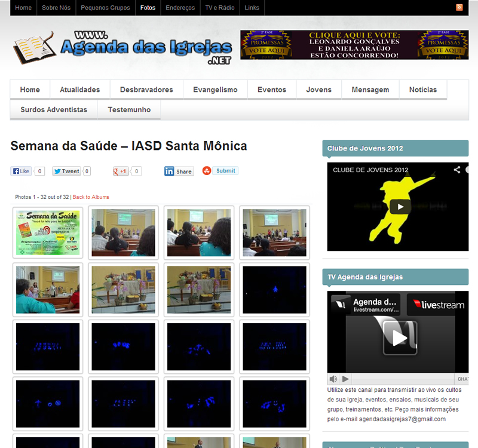Click the Facebook like count box
Viewport: 478px width, 448px height.
39,171
